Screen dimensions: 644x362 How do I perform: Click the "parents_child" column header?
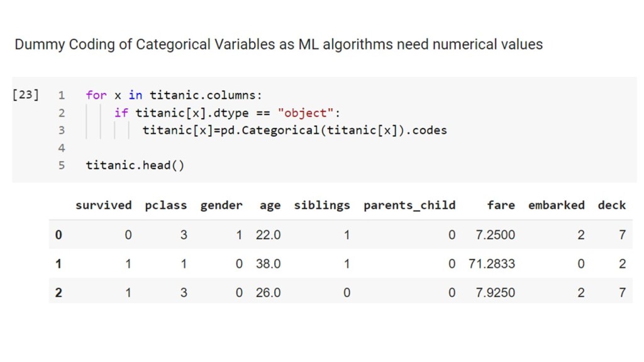click(409, 205)
